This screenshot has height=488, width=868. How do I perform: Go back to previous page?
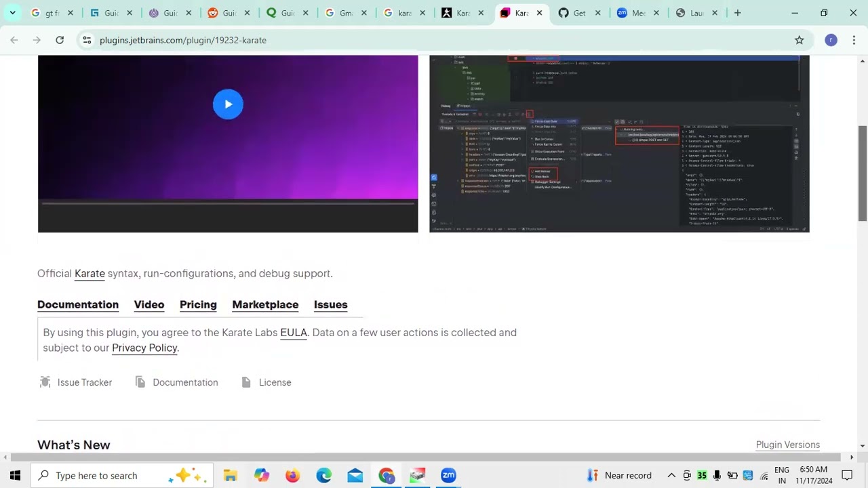click(x=14, y=40)
